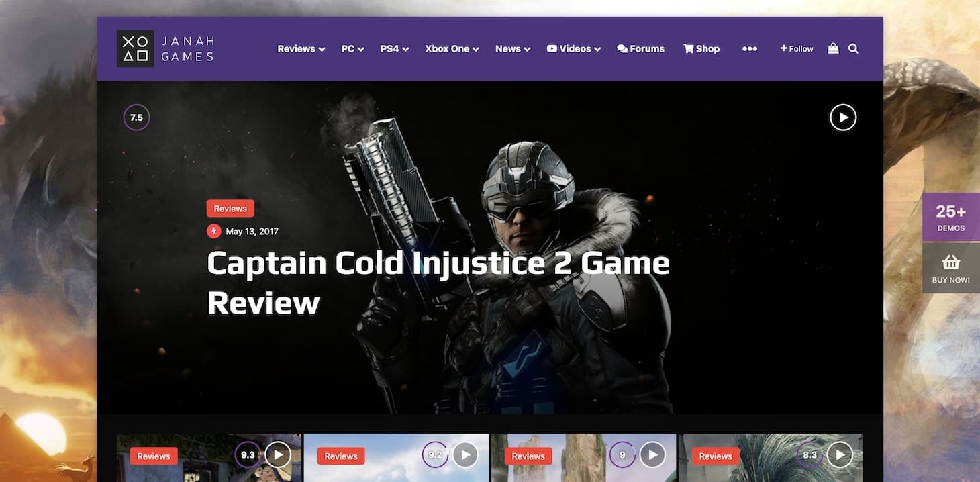Play the Captain Cold review video
The height and width of the screenshot is (482, 980).
(x=843, y=117)
